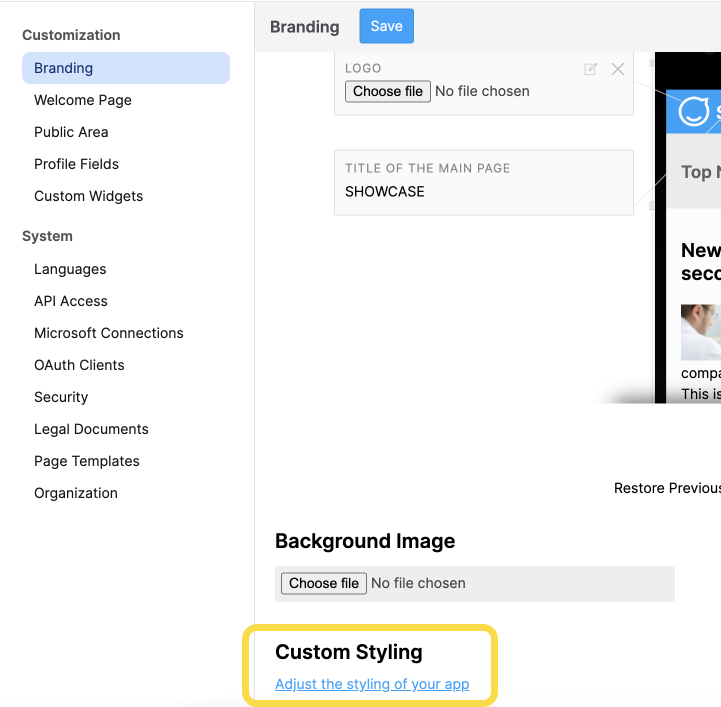Open API Access settings

tap(71, 301)
